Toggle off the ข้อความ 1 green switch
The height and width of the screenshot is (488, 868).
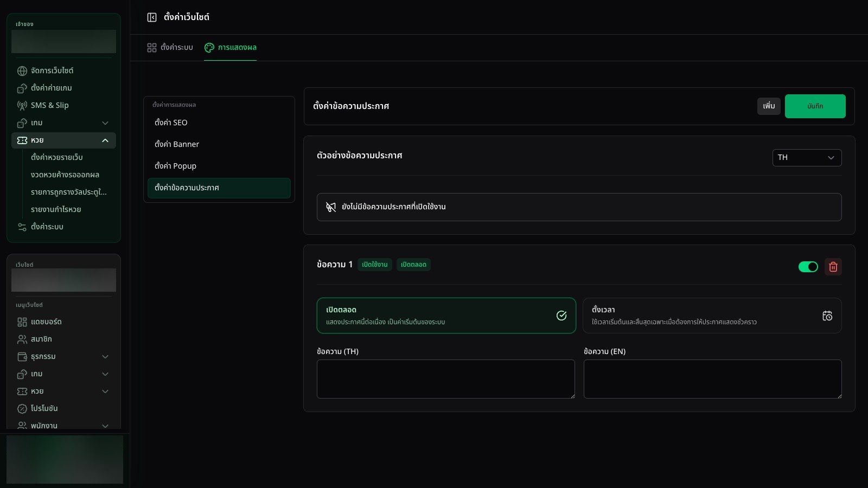808,267
